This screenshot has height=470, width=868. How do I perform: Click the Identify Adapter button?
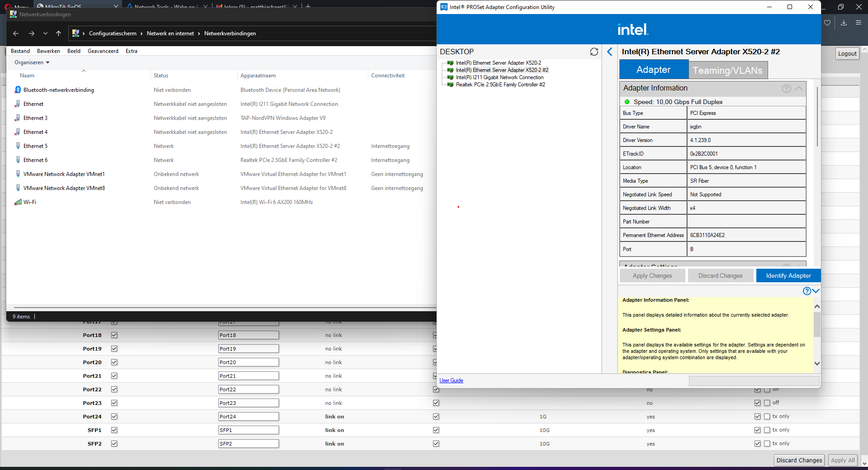(x=788, y=275)
